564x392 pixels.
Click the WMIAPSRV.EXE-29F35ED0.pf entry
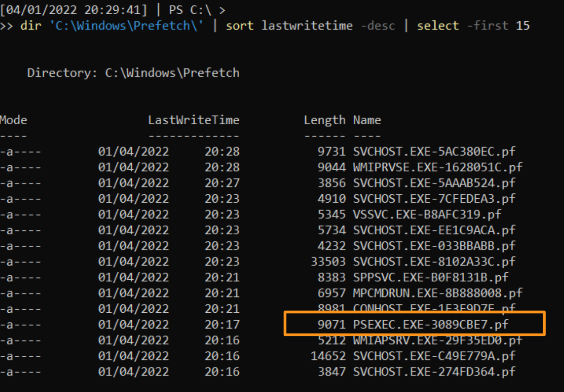click(x=437, y=340)
